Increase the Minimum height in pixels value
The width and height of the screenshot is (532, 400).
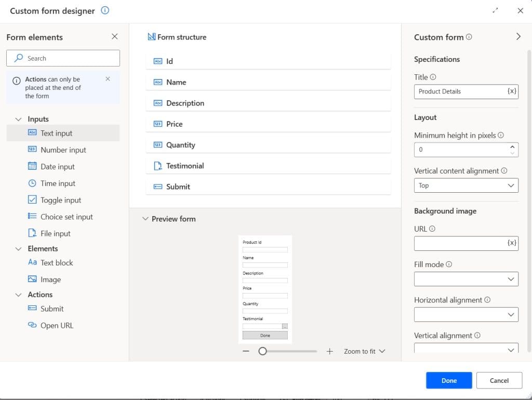(x=512, y=146)
